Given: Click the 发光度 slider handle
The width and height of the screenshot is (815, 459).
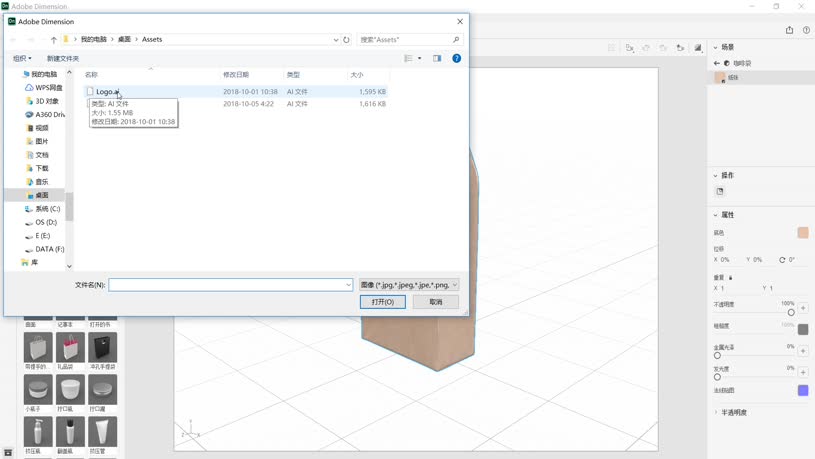Looking at the screenshot, I should (717, 377).
